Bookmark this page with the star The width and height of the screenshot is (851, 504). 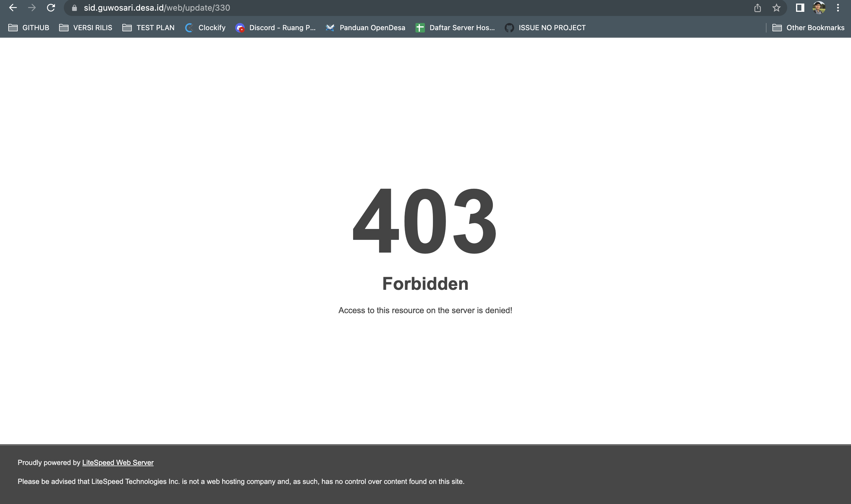pos(776,8)
